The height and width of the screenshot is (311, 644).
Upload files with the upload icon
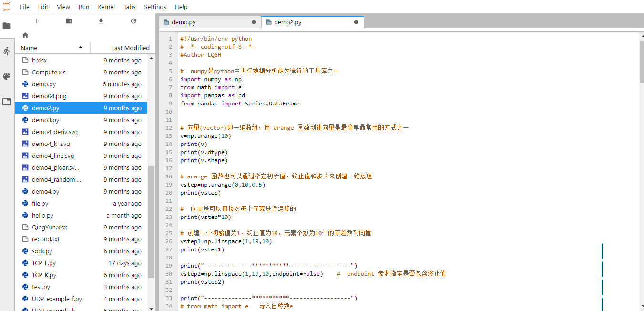point(101,21)
